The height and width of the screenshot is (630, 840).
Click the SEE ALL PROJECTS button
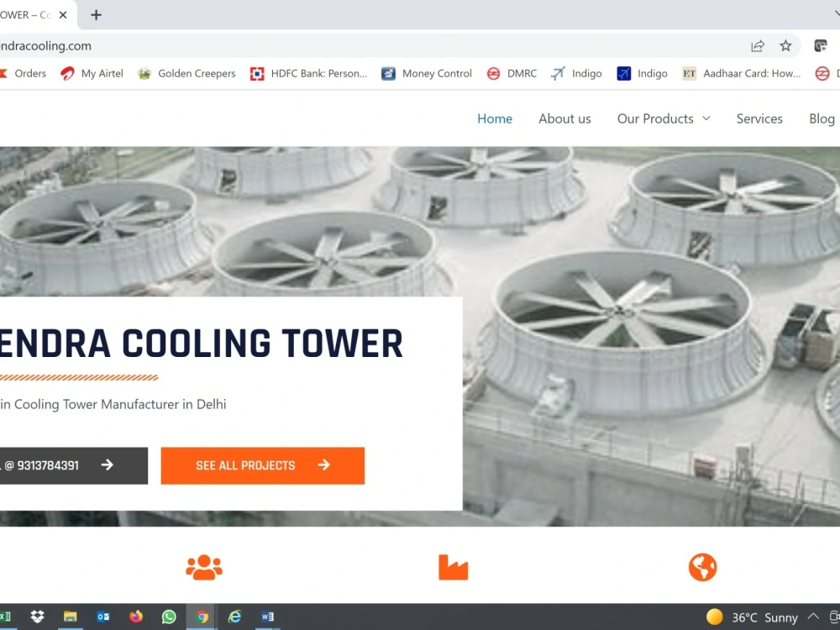click(x=262, y=465)
